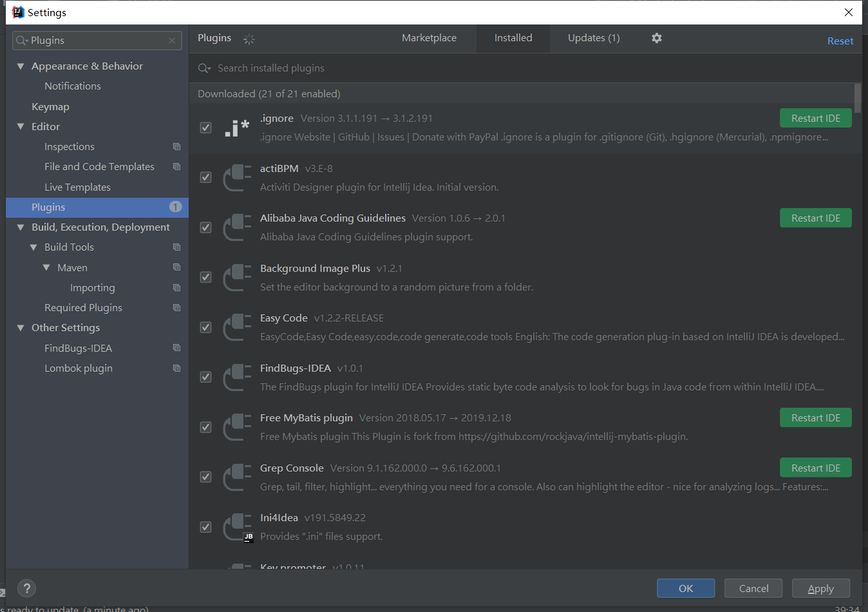Collapse the Other Settings tree node

pyautogui.click(x=21, y=328)
